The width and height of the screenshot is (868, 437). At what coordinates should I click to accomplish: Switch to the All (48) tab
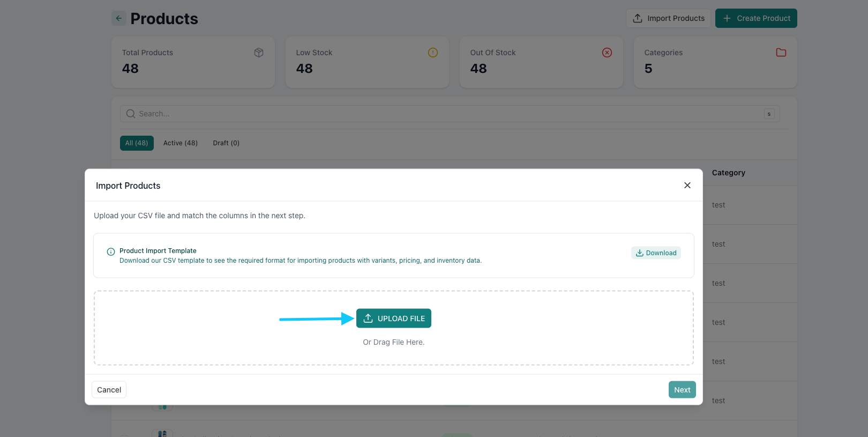point(137,143)
